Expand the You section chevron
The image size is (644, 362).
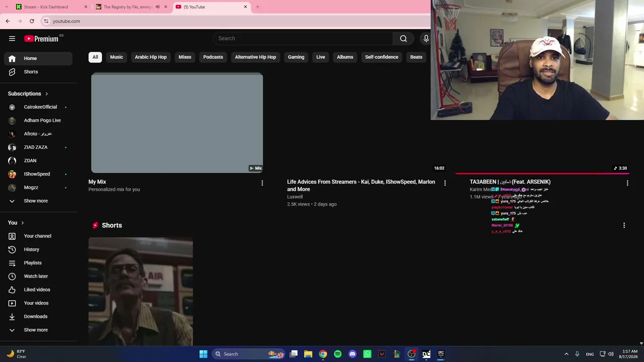(x=22, y=223)
